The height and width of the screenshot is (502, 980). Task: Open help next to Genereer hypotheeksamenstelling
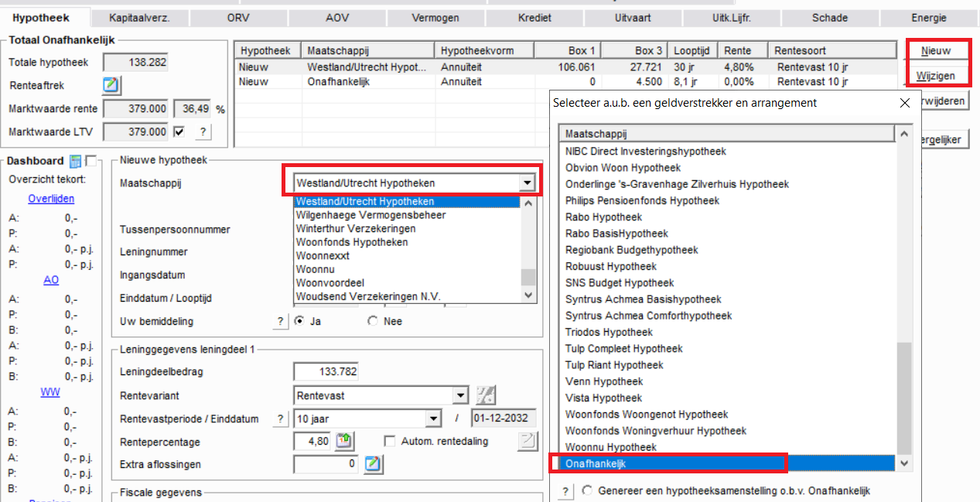[566, 491]
